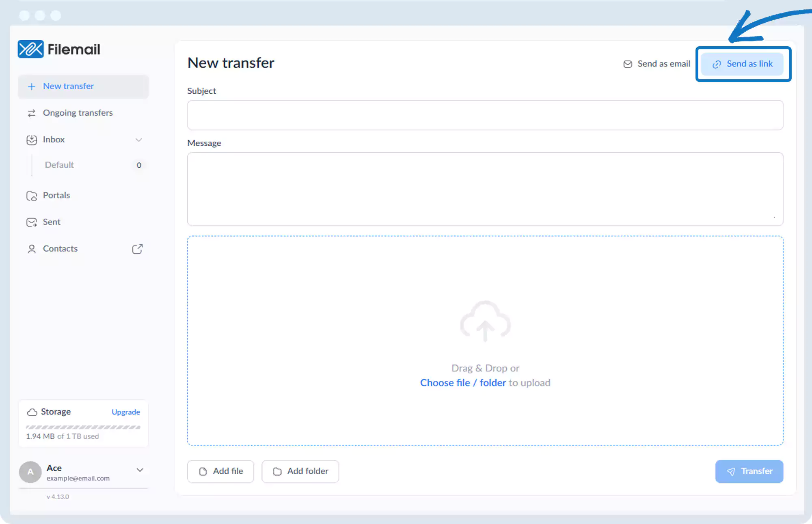
Task: Open the Sent menu item
Action: [52, 222]
